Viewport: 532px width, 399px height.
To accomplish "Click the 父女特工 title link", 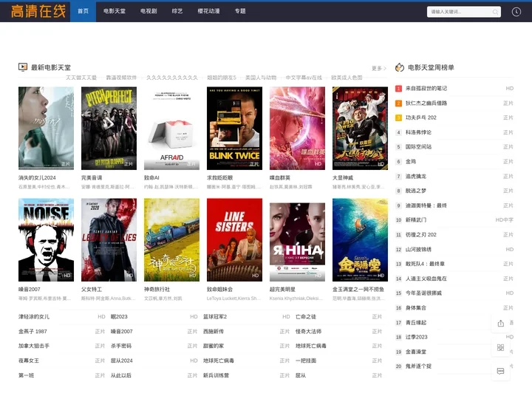I will click(x=92, y=290).
